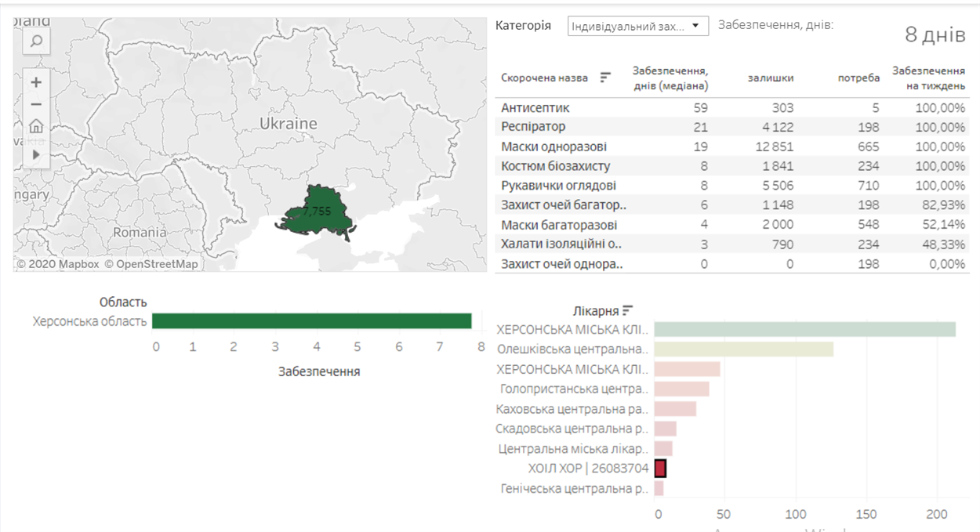Select the Генічеська центральна hospital label
The height and width of the screenshot is (532, 980).
(575, 488)
